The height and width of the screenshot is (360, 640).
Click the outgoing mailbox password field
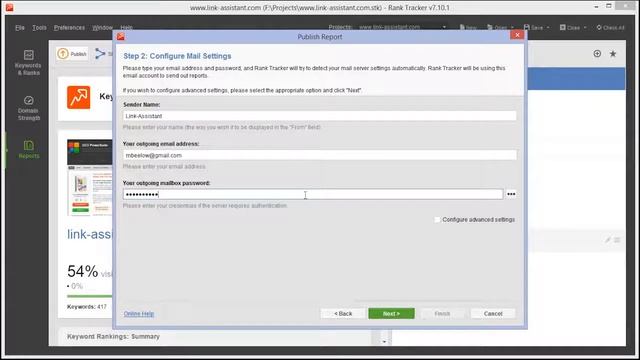pyautogui.click(x=313, y=194)
